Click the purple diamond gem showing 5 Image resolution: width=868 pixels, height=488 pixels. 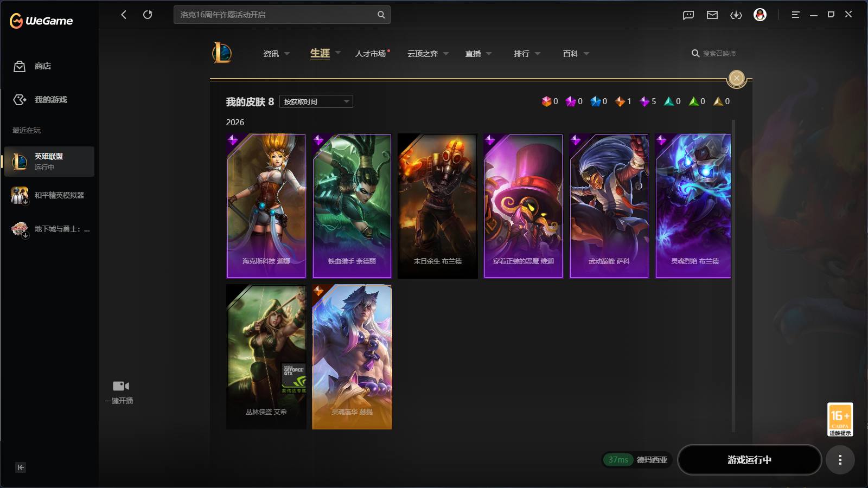[644, 101]
